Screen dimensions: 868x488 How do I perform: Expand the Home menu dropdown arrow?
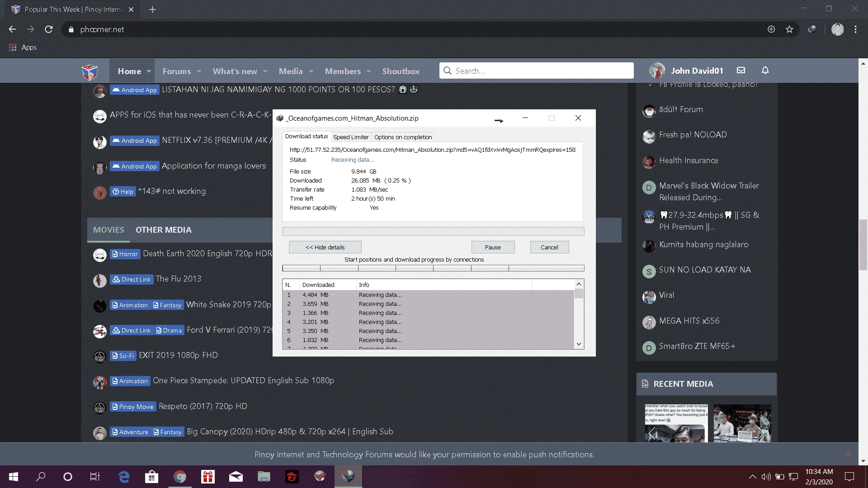(149, 71)
